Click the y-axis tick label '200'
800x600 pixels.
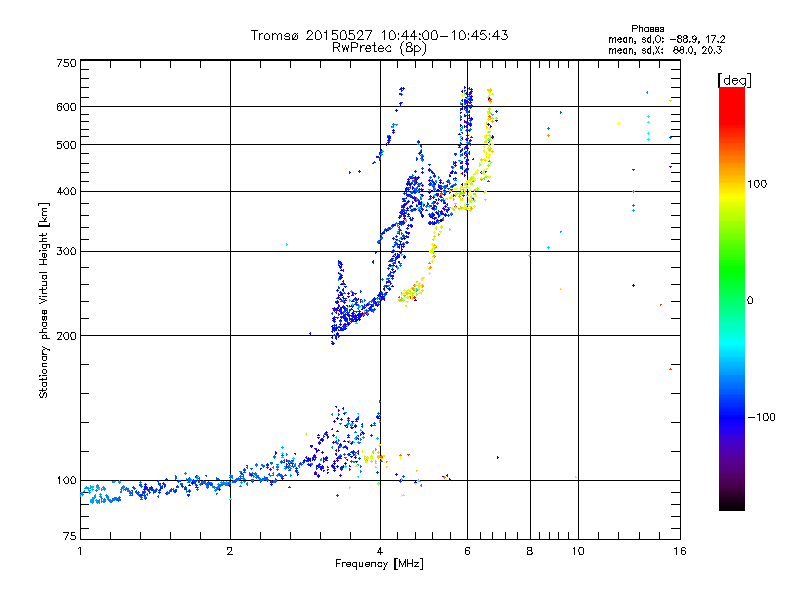coord(66,336)
